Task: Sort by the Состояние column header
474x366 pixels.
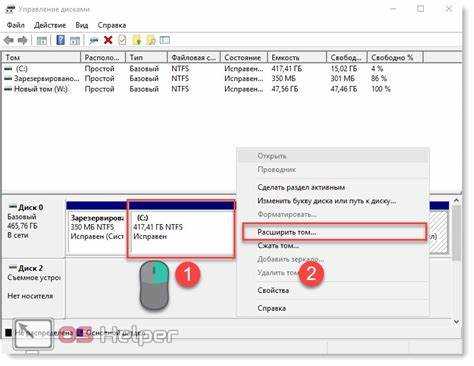Action: pyautogui.click(x=244, y=57)
